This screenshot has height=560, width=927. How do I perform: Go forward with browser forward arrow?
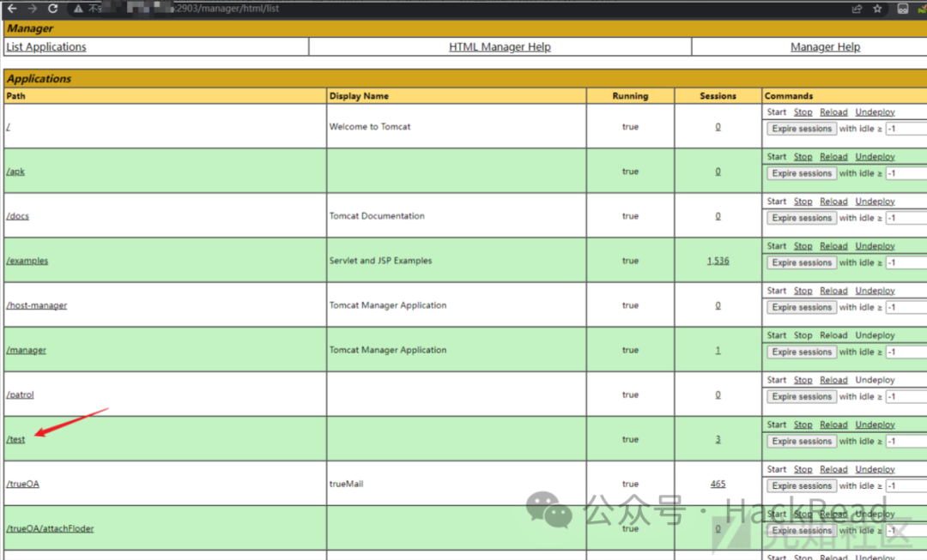coord(33,9)
